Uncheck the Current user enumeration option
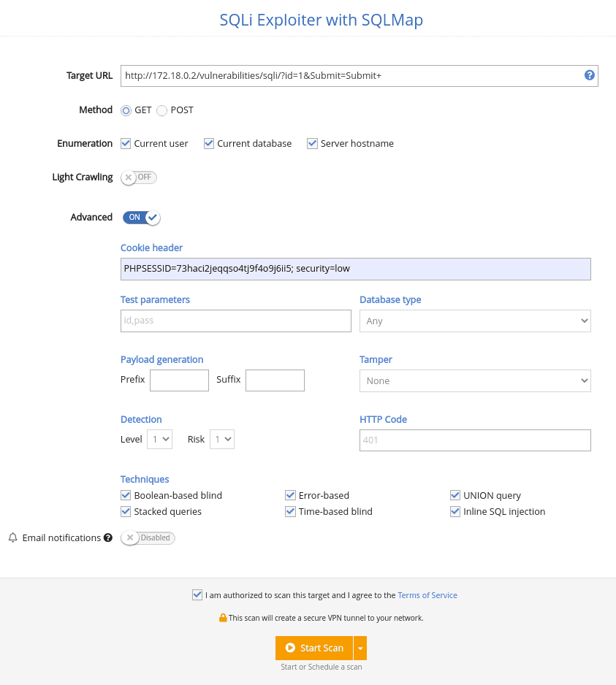This screenshot has height=685, width=616. click(x=125, y=143)
